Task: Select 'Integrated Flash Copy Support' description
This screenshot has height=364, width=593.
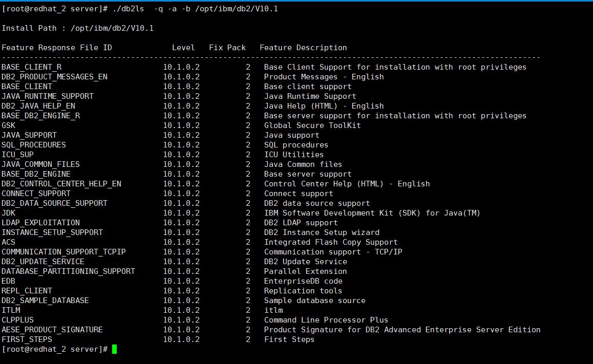Action: click(331, 242)
